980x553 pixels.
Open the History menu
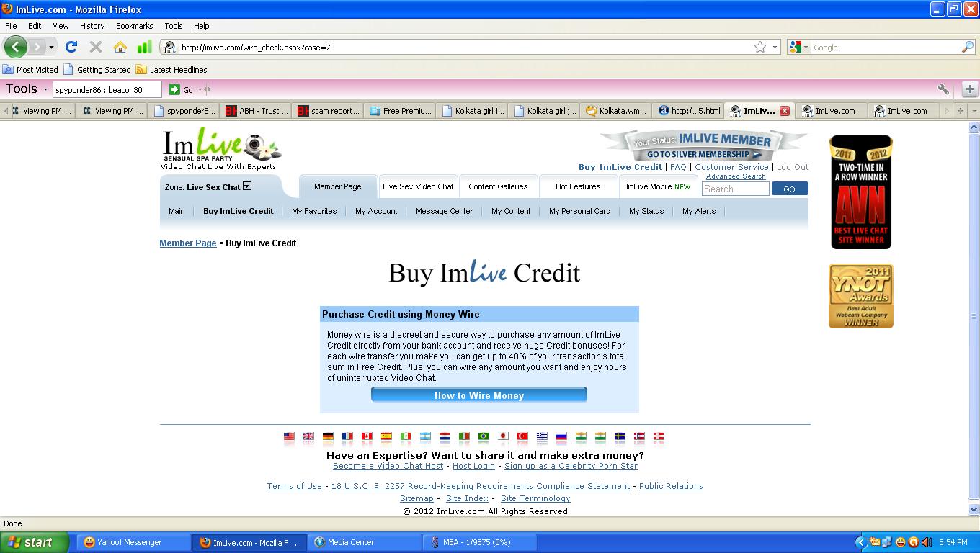coord(92,26)
